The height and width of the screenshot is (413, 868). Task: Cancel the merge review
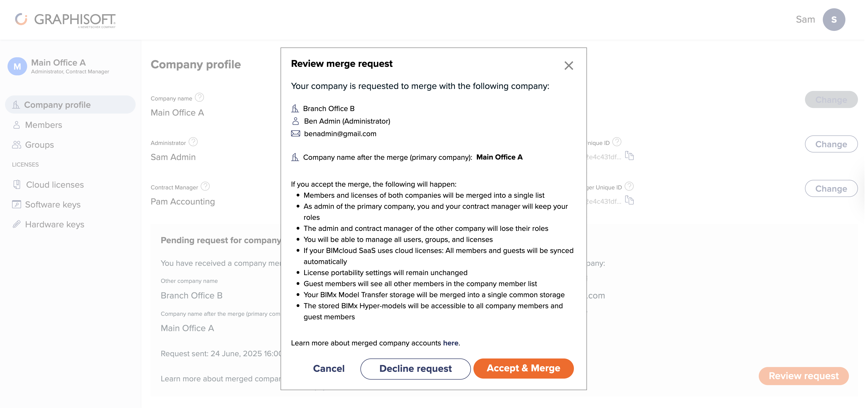tap(329, 369)
